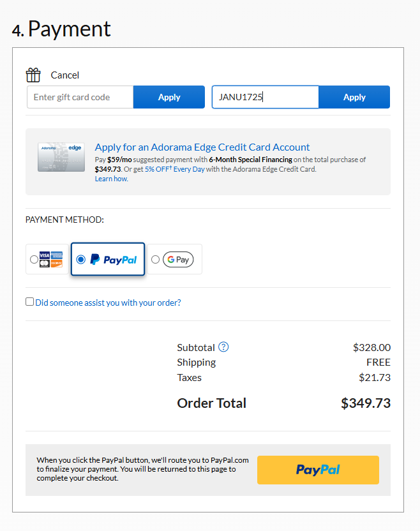Image resolution: width=420 pixels, height=531 pixels.
Task: Check the order assistance checkbox
Action: pyautogui.click(x=29, y=301)
